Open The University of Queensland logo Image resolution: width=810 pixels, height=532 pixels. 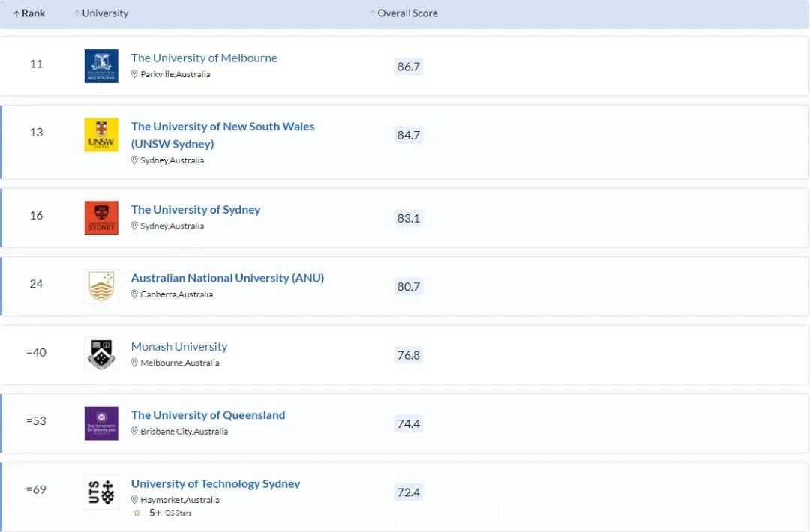tap(101, 423)
